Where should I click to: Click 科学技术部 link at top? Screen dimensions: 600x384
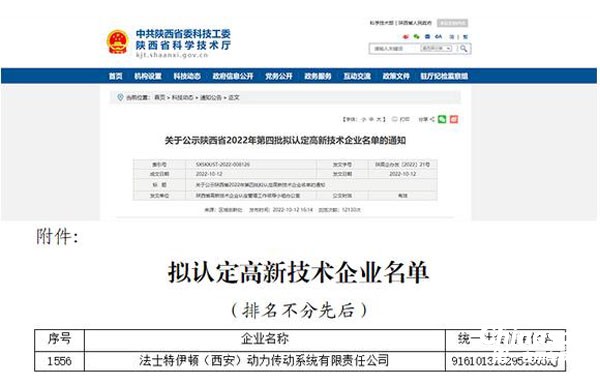click(x=381, y=23)
